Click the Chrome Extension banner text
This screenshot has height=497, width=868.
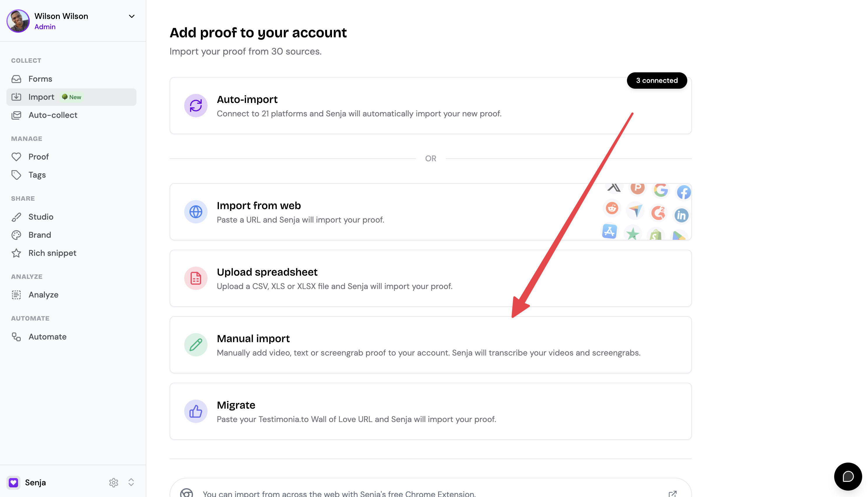point(339,494)
